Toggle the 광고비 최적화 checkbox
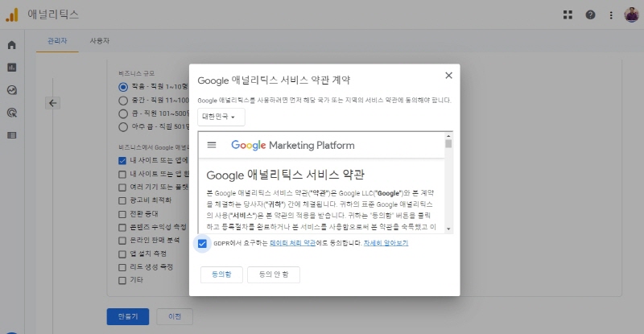The height and width of the screenshot is (334, 644). (x=122, y=201)
